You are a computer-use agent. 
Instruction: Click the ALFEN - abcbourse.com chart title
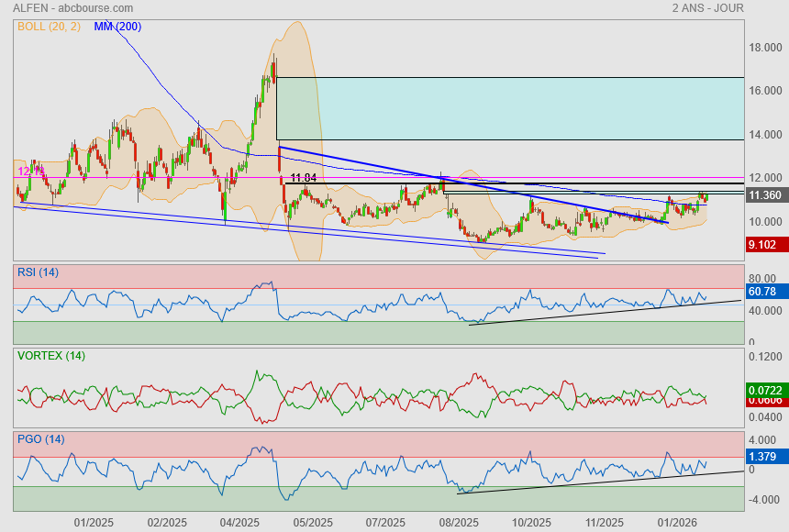point(72,8)
